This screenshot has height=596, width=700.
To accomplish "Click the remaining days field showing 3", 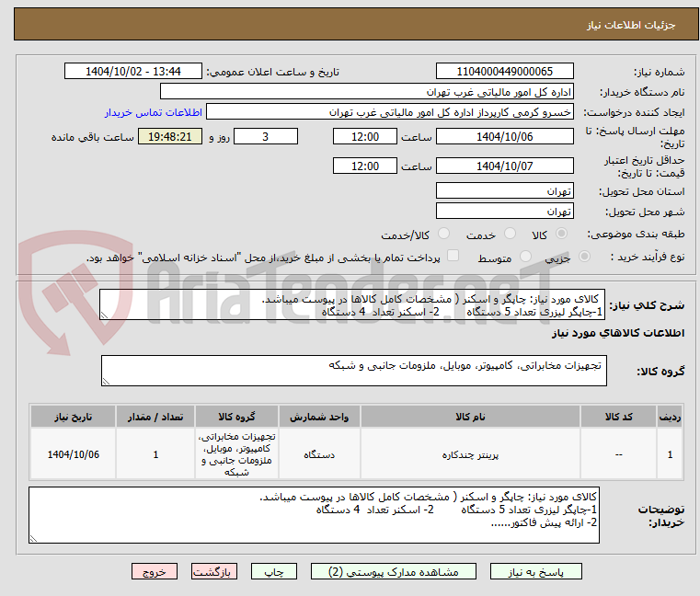I will point(266,137).
